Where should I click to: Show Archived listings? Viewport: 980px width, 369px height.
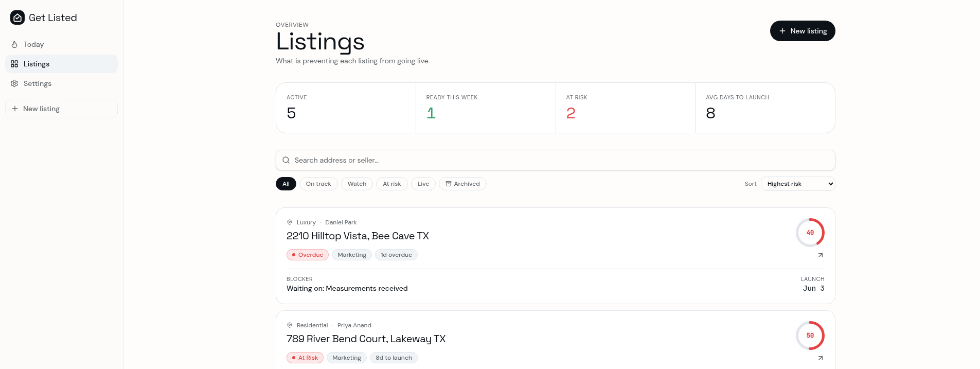(462, 184)
